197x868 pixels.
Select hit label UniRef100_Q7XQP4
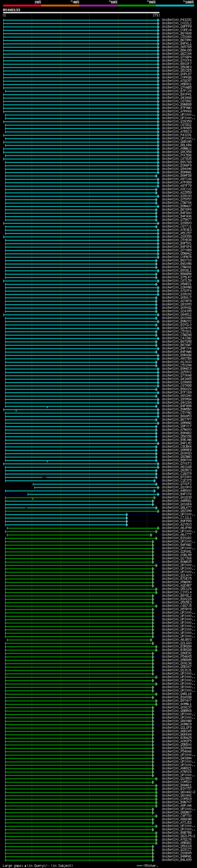click(x=177, y=57)
